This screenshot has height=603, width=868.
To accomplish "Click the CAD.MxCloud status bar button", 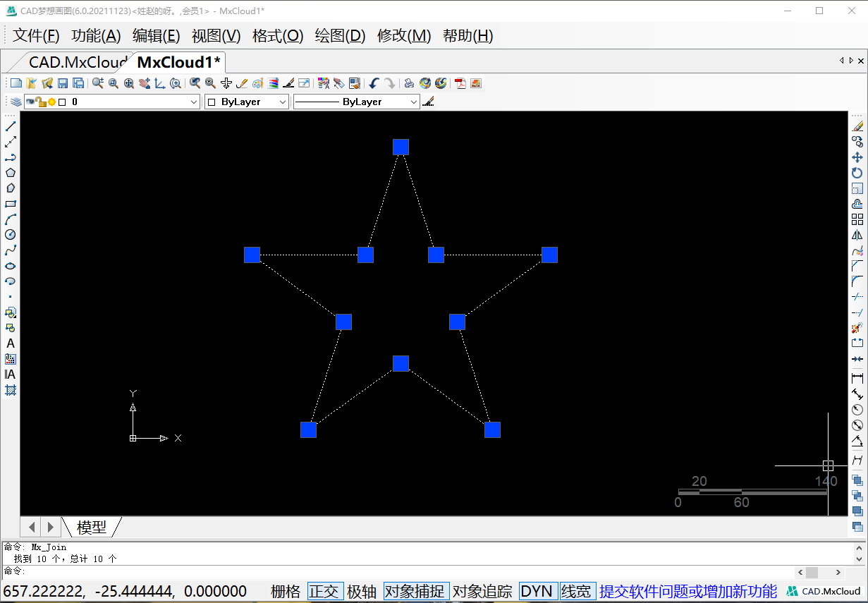I will pos(824,592).
